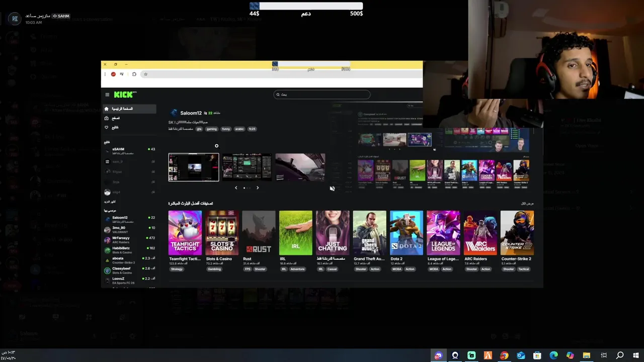644x362 pixels.
Task: Open League of Legends category card
Action: coord(443,233)
